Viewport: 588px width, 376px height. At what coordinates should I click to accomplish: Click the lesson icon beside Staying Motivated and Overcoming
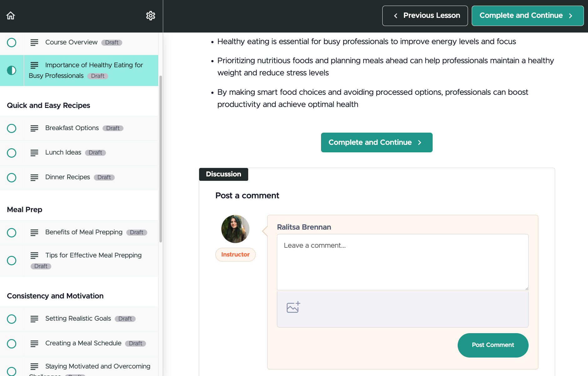pyautogui.click(x=34, y=366)
